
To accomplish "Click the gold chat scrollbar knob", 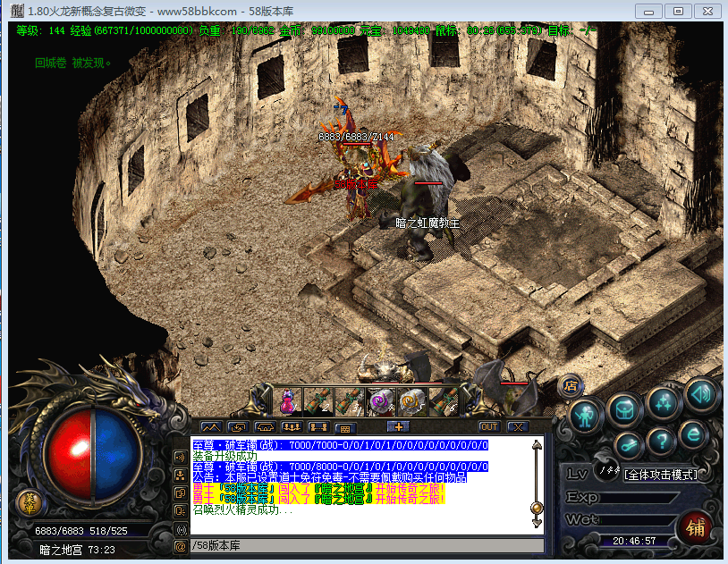I will tap(537, 508).
